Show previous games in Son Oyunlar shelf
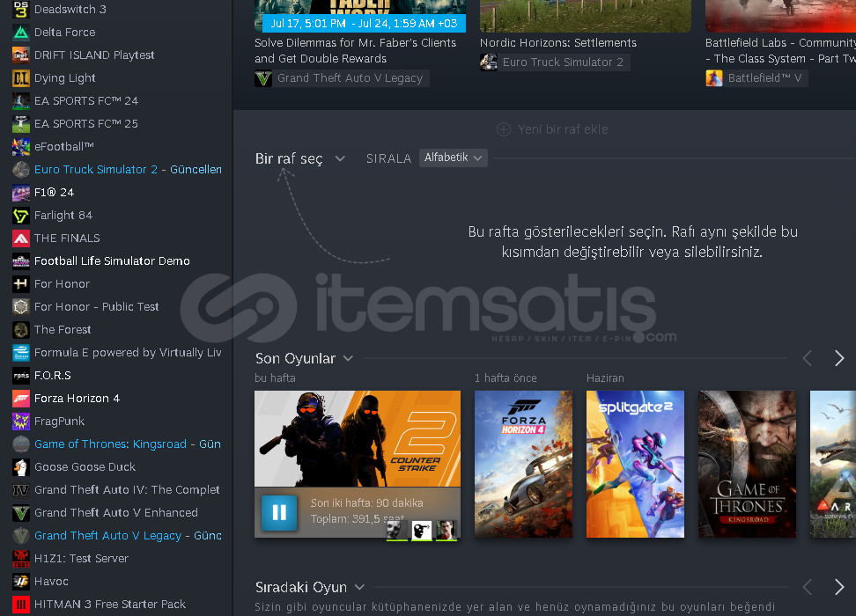 pos(808,358)
